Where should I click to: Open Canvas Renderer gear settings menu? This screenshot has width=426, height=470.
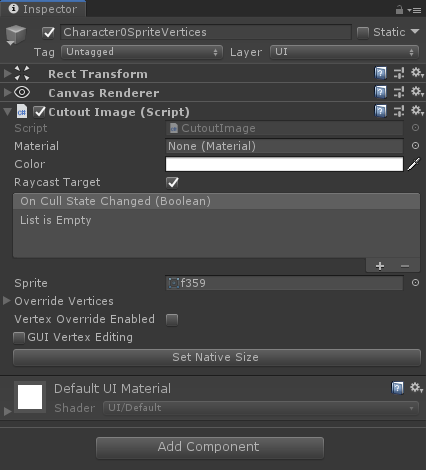(417, 92)
